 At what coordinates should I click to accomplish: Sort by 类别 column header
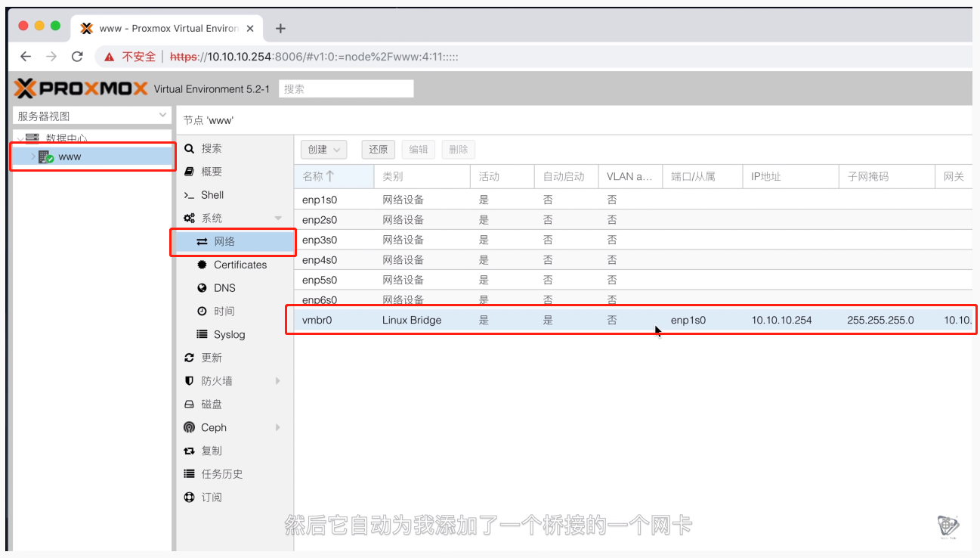[422, 176]
